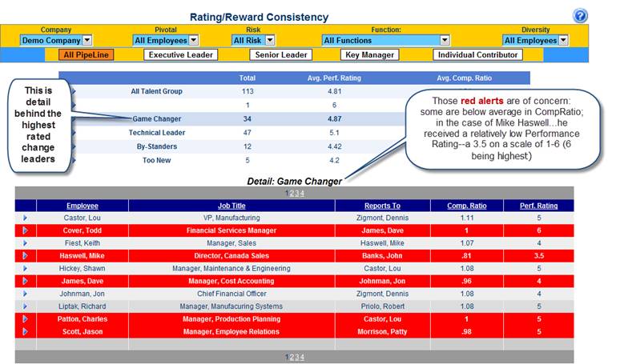This screenshot has width=624, height=364.
Task: Go to page 4 in bottom pager
Action: point(302,357)
